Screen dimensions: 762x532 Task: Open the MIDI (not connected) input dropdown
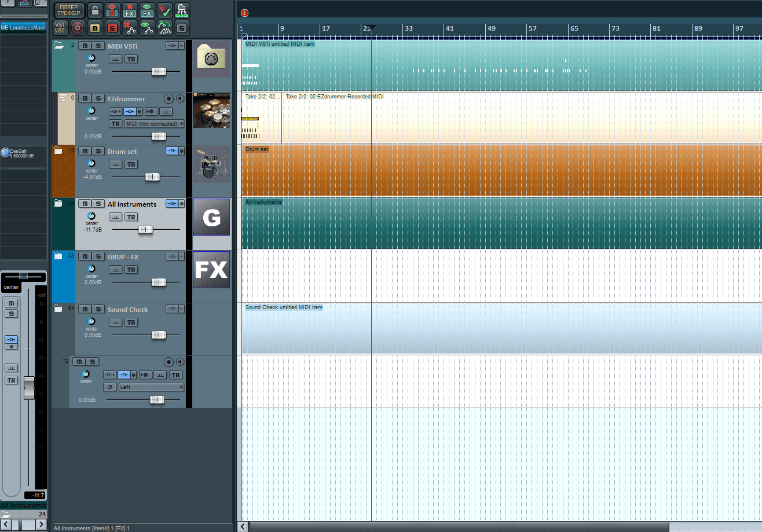154,124
